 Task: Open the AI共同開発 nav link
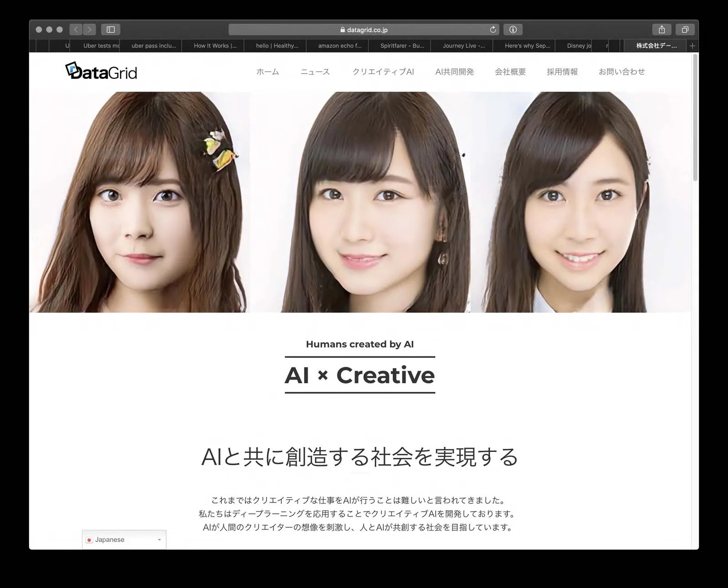point(455,72)
